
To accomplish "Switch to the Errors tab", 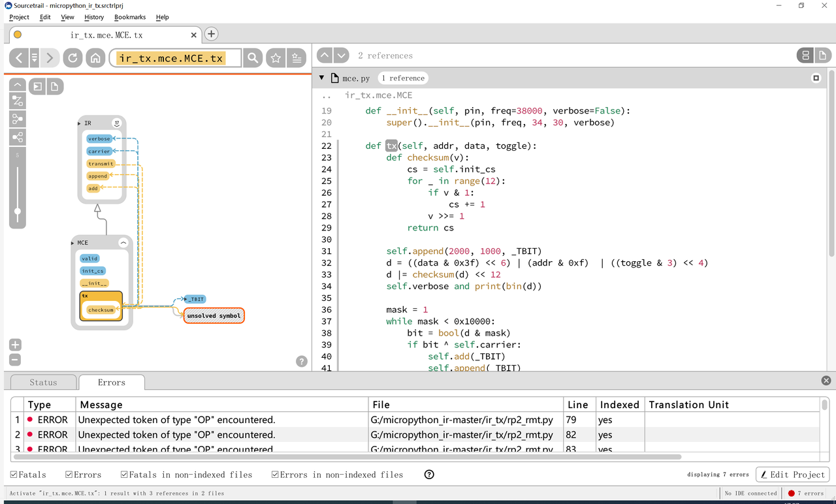I will [x=111, y=383].
